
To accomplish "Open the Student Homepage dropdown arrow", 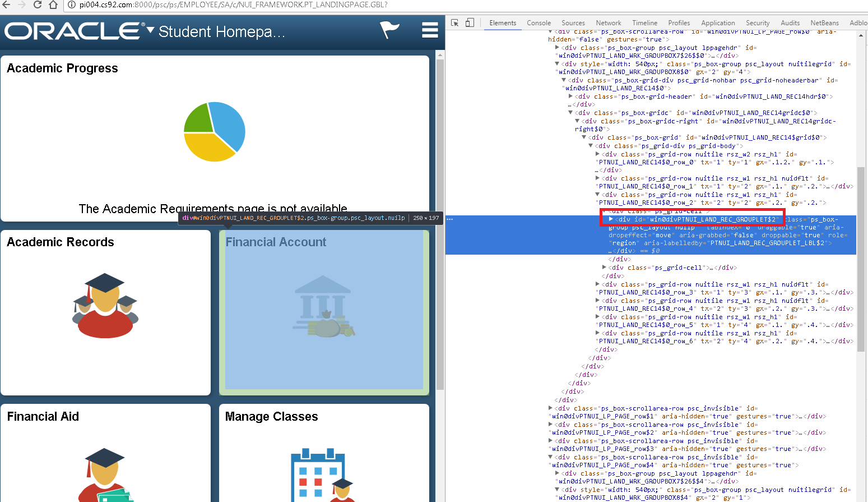I will (150, 29).
